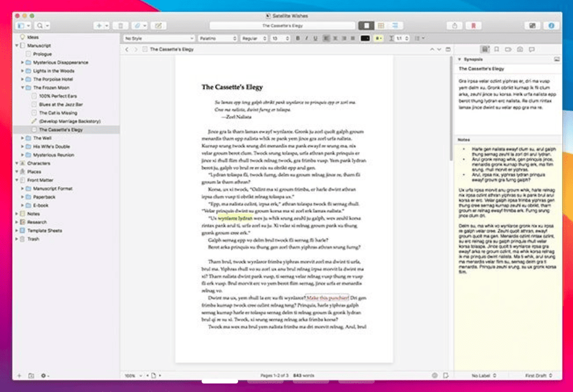Click The Cassette's Elegy toolbar title field

click(x=282, y=26)
